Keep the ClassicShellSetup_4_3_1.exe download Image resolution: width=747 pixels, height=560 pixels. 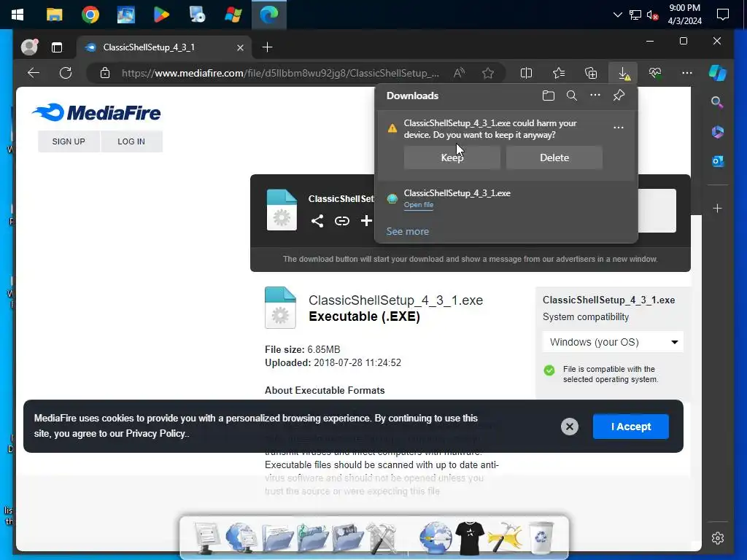452,157
